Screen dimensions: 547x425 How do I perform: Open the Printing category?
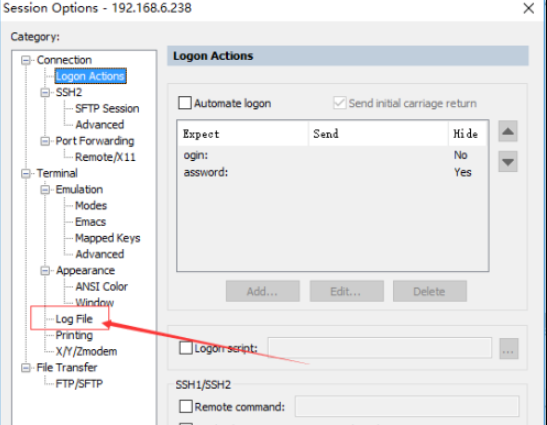(x=74, y=335)
